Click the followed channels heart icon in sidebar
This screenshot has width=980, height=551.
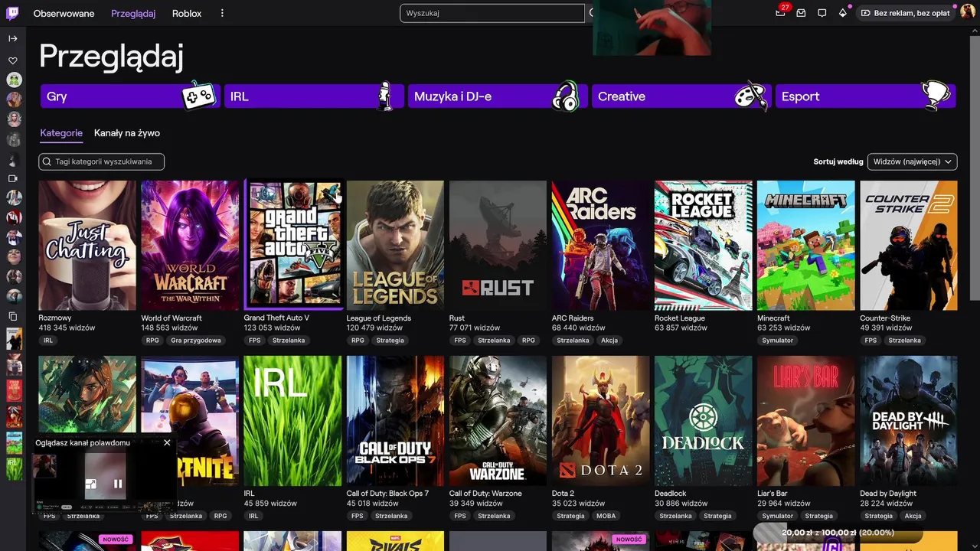click(13, 60)
